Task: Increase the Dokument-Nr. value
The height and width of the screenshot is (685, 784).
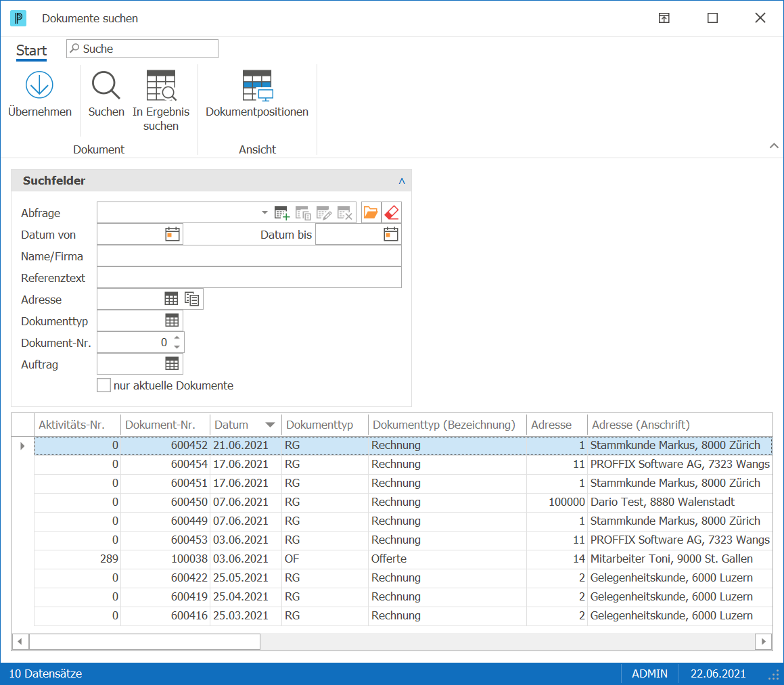Action: click(x=177, y=337)
